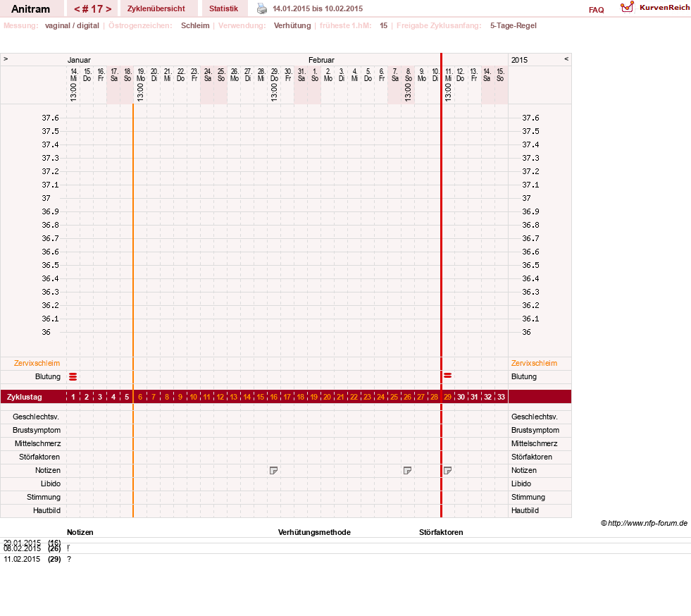Screen dimensions: 691x616
Task: Click the Notizen heading in notes table
Action: pos(80,532)
